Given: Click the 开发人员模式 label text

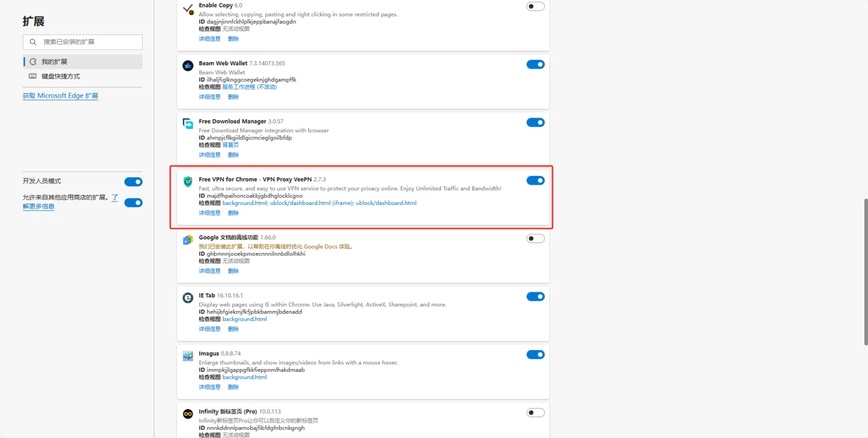Looking at the screenshot, I should click(42, 181).
